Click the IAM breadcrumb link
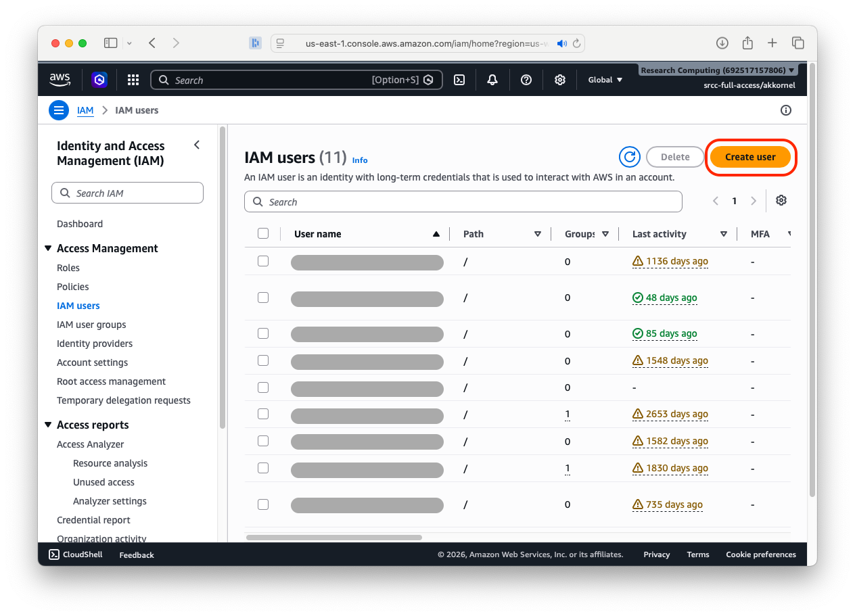 pos(85,110)
